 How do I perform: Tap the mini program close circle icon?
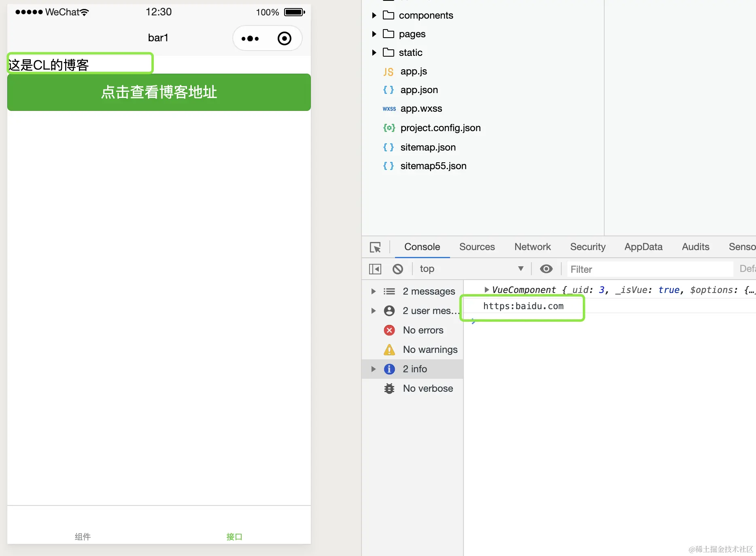[285, 38]
